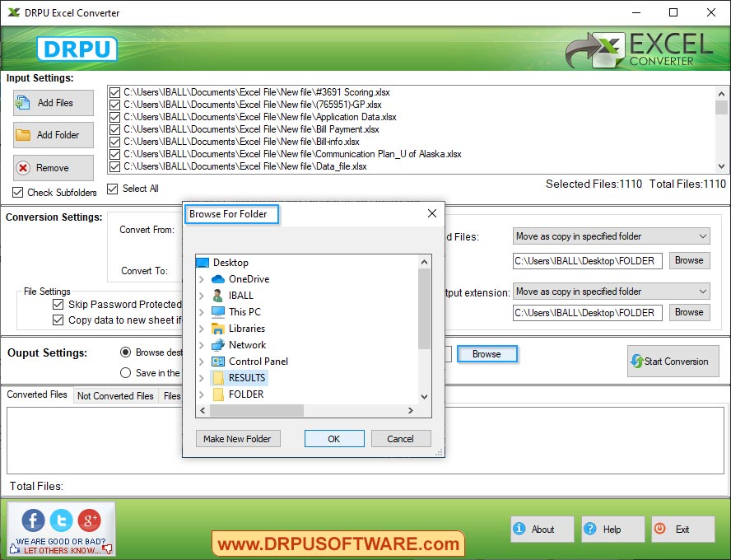This screenshot has width=731, height=560.
Task: Toggle the Check Subfolders checkbox
Action: click(18, 192)
